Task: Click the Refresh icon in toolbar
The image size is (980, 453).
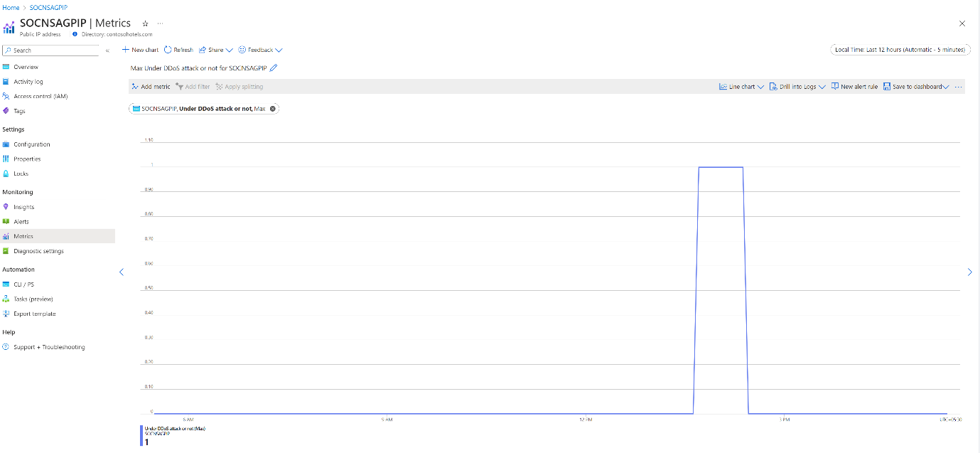Action: (x=168, y=50)
